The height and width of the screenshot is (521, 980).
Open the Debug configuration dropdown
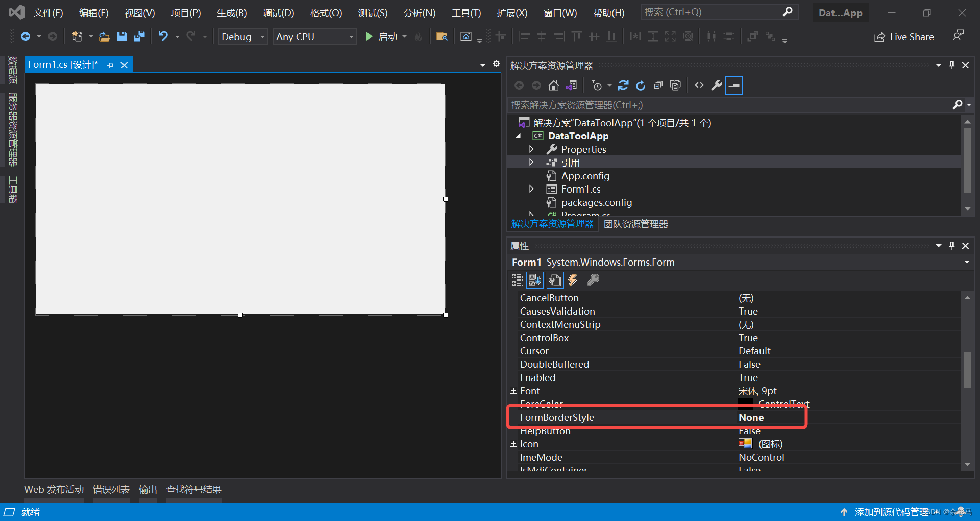click(262, 36)
